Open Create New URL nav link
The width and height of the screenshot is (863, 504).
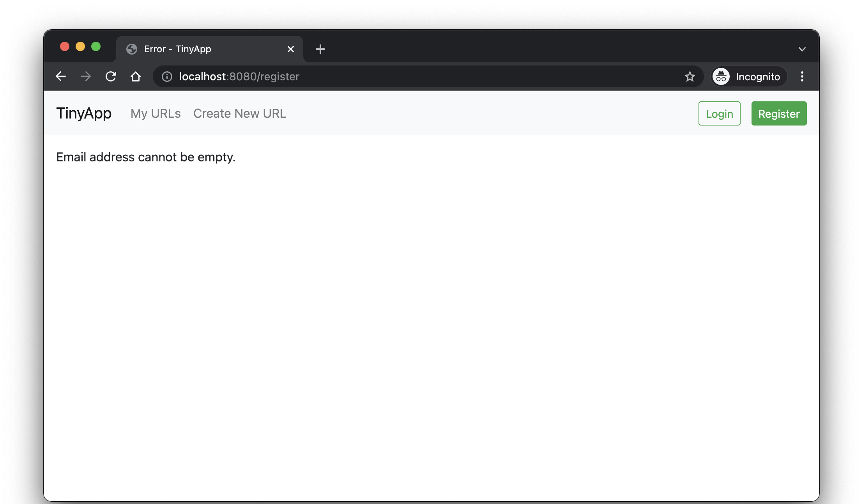coord(240,113)
